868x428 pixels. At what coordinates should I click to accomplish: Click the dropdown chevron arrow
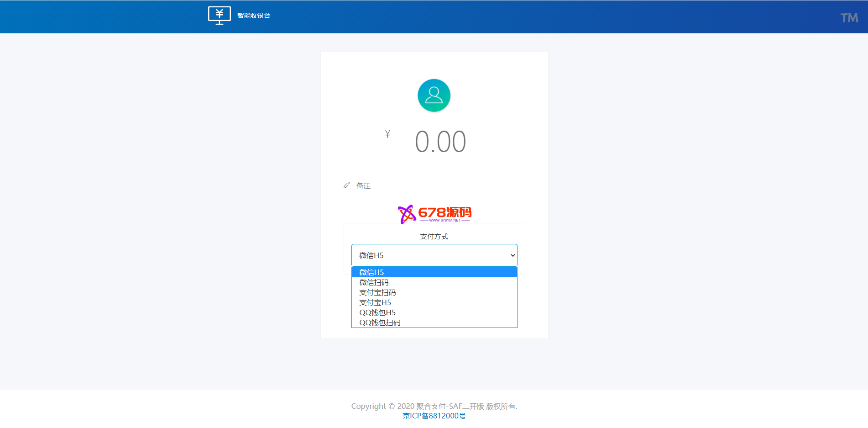(x=512, y=255)
